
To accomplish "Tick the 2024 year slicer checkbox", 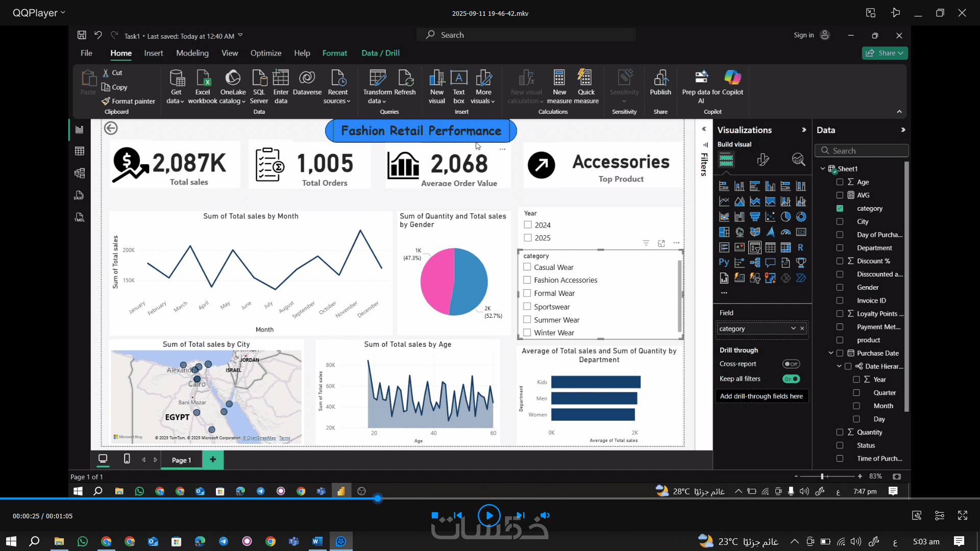I will click(528, 225).
